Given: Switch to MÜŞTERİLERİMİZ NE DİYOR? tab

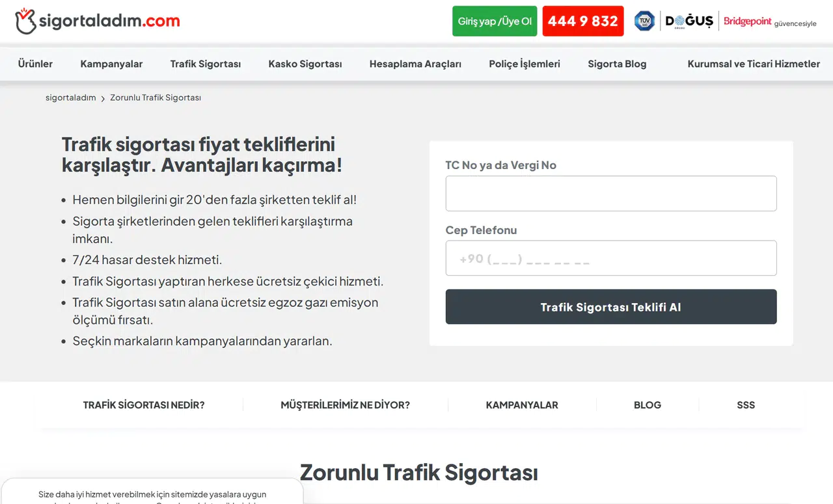Looking at the screenshot, I should tap(345, 405).
